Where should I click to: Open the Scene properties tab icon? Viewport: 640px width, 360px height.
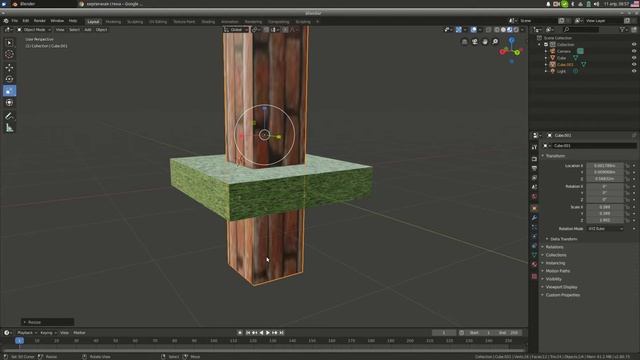point(534,187)
